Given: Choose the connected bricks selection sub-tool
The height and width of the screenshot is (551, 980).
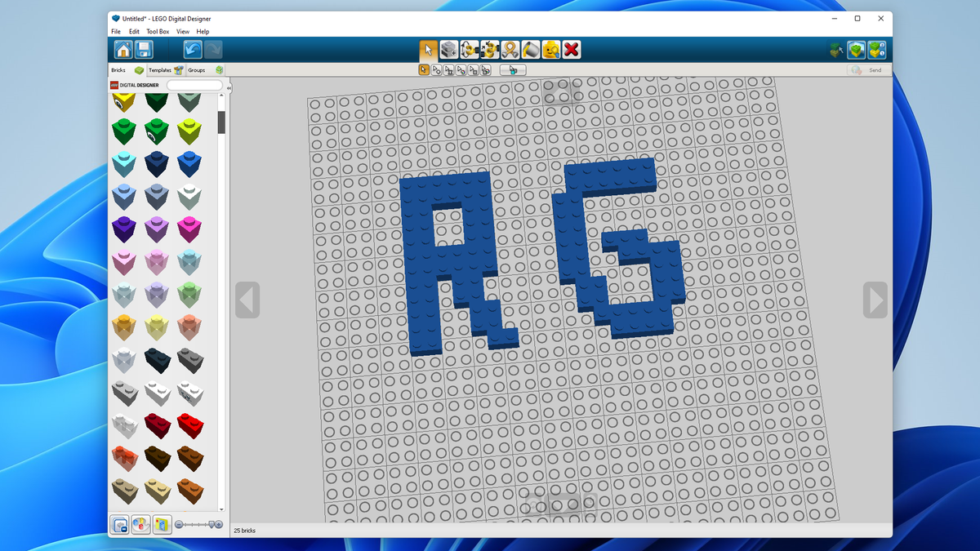Looking at the screenshot, I should 448,70.
